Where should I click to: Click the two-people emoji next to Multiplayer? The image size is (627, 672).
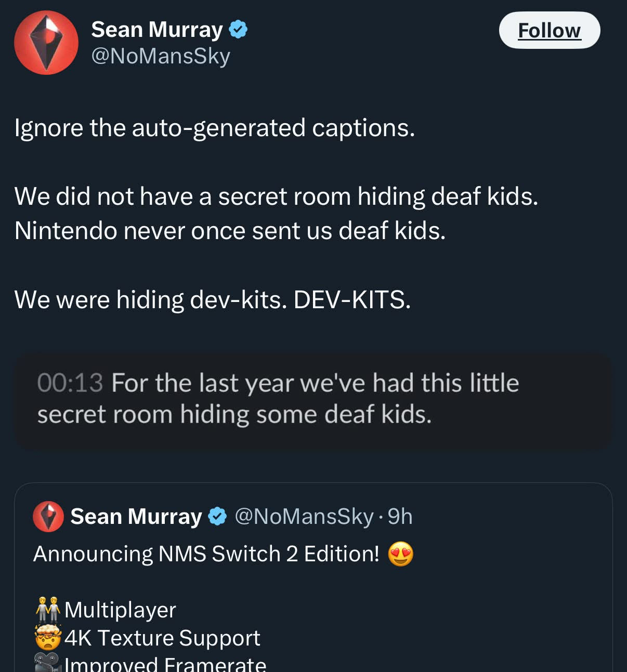(x=48, y=610)
